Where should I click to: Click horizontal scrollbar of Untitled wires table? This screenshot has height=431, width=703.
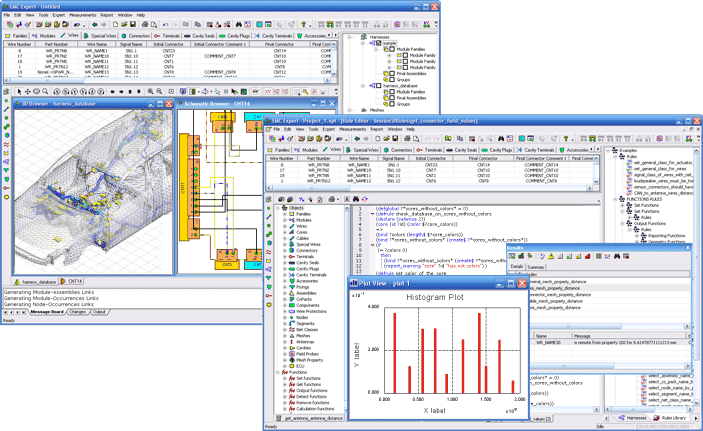tap(167, 80)
